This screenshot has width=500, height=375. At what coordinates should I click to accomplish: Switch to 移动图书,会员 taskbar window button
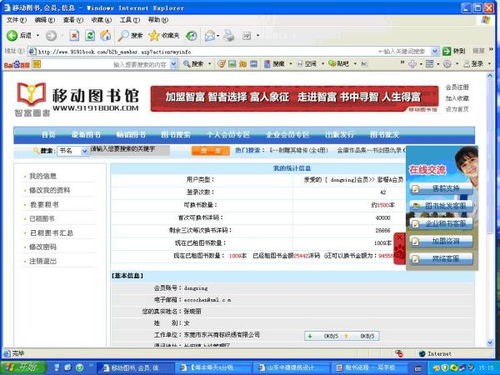coord(135,368)
